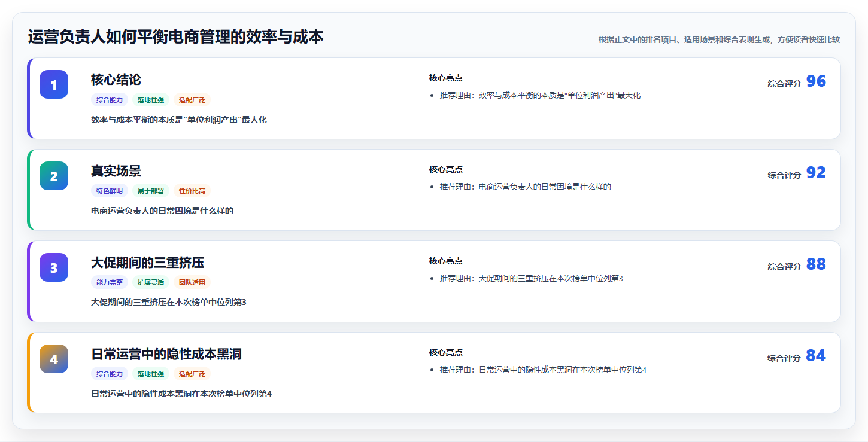Screen dimensions: 868x442
Task: Click bullet 推荐理由：大促期间的三重挤压位列第3
Action: point(531,278)
